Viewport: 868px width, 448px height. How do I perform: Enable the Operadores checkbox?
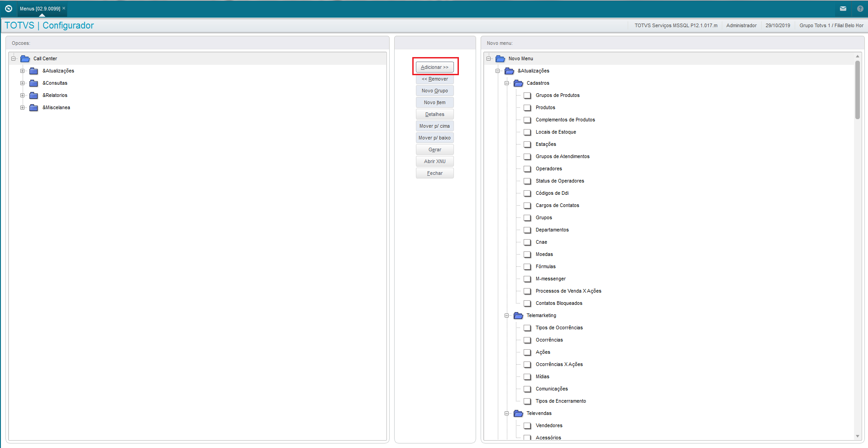tap(527, 169)
